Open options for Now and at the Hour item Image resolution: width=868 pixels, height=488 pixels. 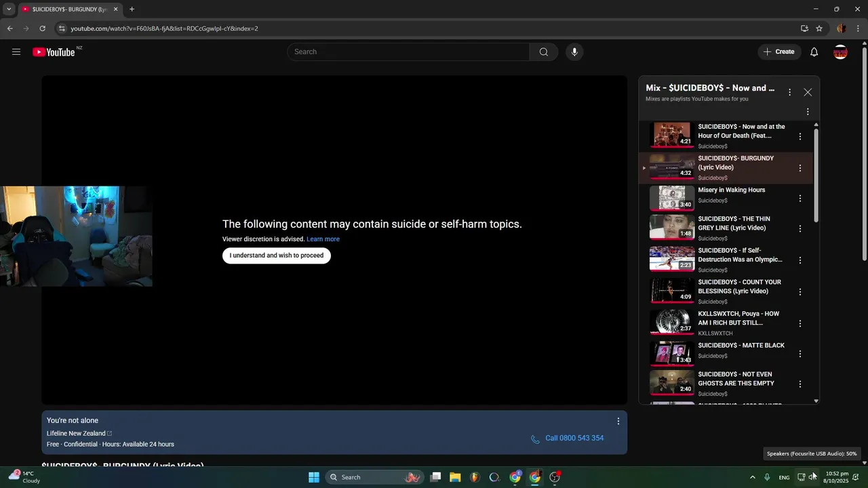(x=800, y=136)
